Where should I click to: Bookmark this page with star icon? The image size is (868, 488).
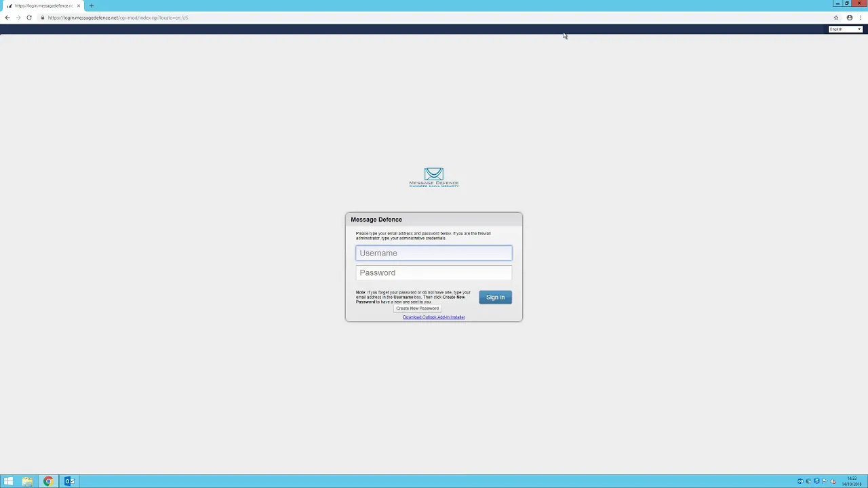click(836, 18)
